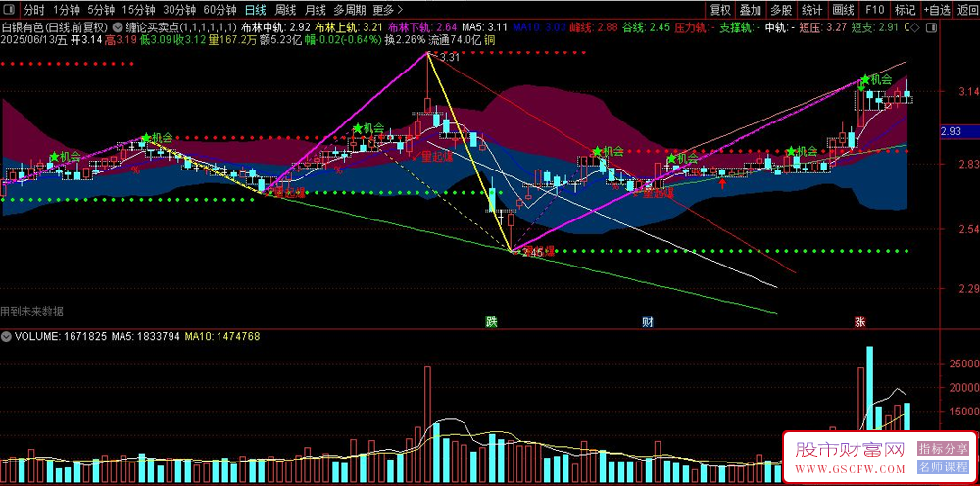
Task: Click the 布林上轨: 3.21 value
Action: coord(349,27)
